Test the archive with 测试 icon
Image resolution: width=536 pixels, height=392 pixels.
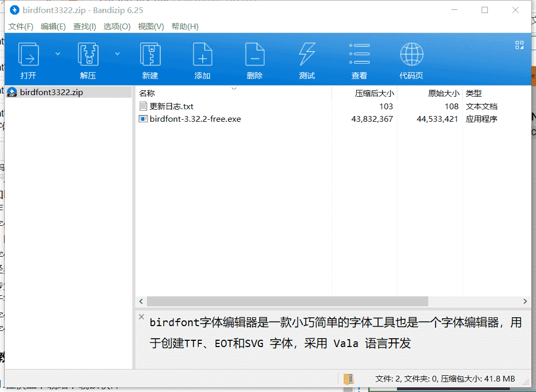(x=307, y=60)
